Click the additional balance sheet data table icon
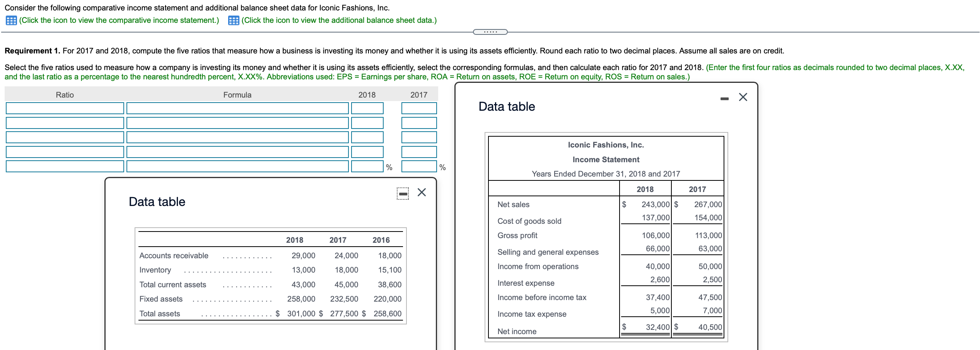The height and width of the screenshot is (350, 980). (234, 20)
